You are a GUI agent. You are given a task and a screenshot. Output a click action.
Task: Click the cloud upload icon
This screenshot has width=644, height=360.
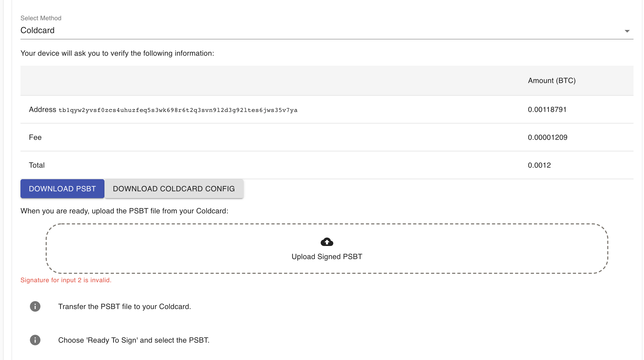pos(327,242)
